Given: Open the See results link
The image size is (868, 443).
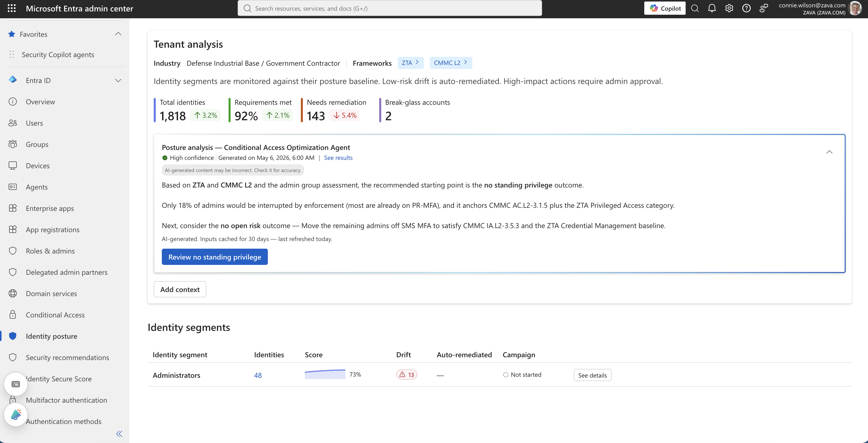Looking at the screenshot, I should (x=338, y=158).
